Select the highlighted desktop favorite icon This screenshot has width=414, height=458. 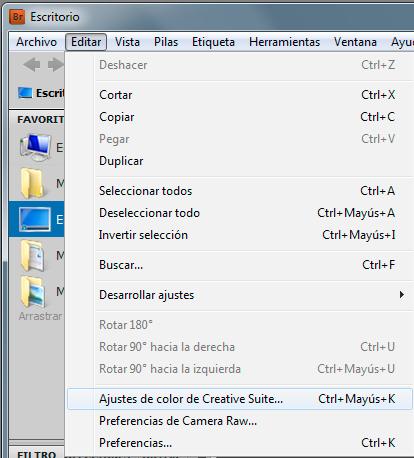click(35, 219)
